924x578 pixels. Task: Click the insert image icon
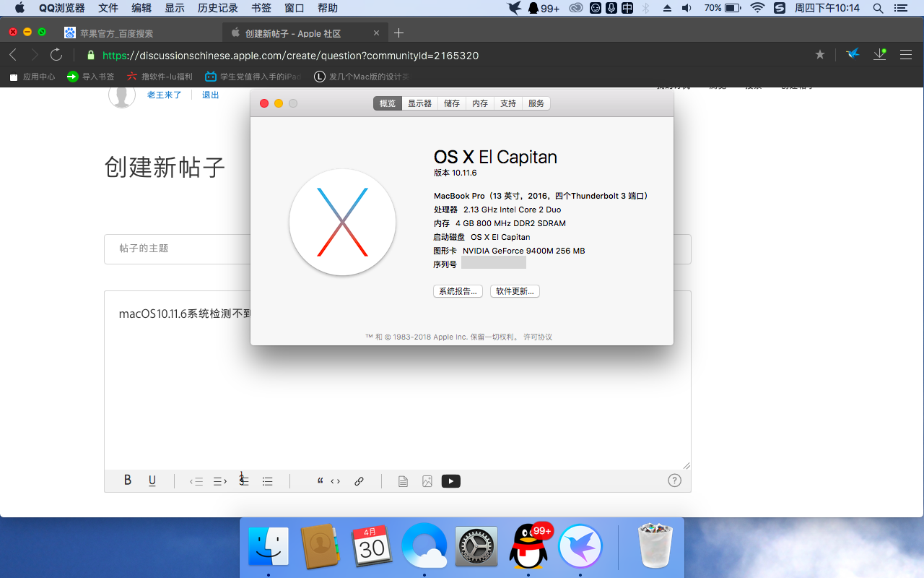(x=427, y=481)
